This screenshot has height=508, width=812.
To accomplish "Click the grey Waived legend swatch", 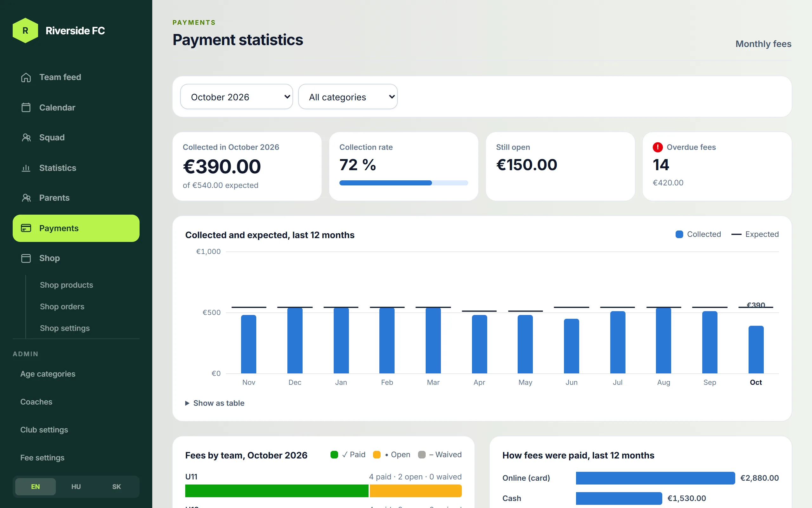I will [x=422, y=455].
